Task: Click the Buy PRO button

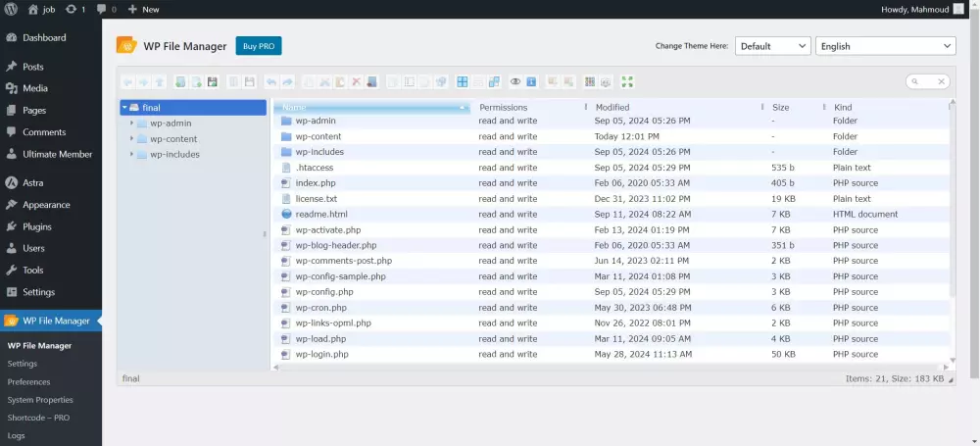Action: (259, 46)
